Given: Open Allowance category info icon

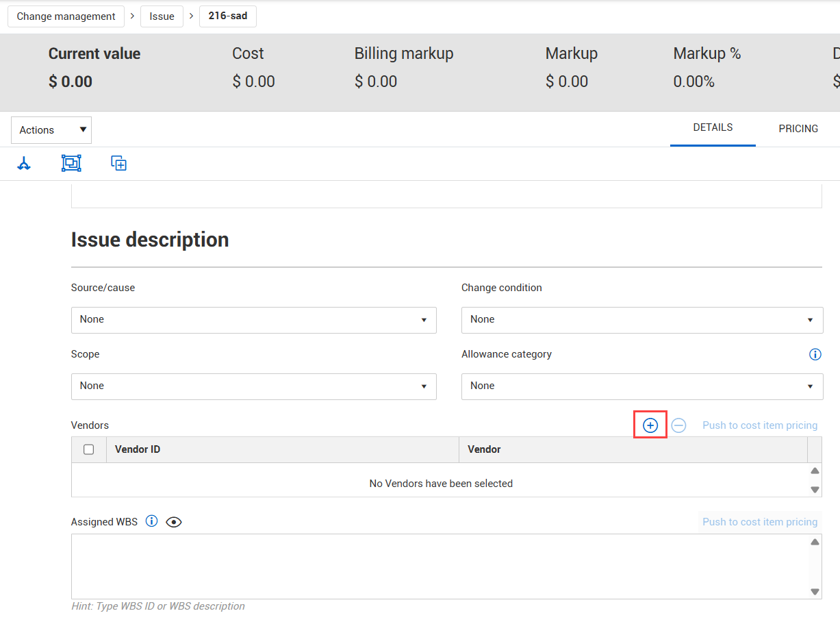Looking at the screenshot, I should (815, 354).
